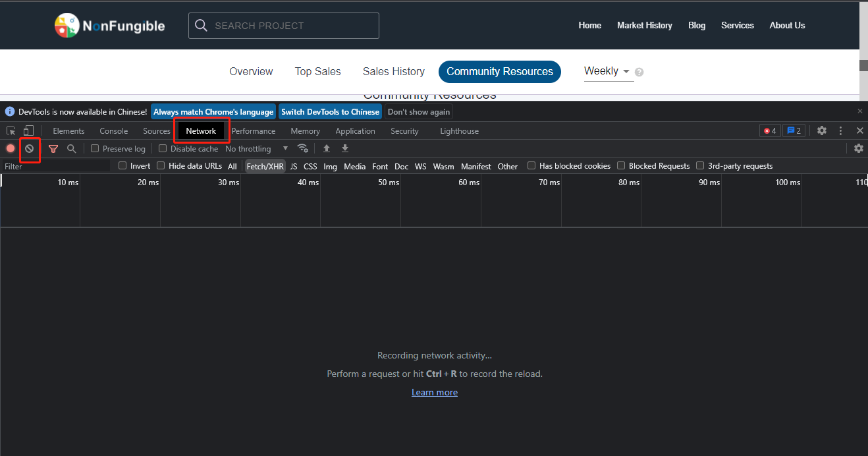Filter requests by CSS type

310,167
